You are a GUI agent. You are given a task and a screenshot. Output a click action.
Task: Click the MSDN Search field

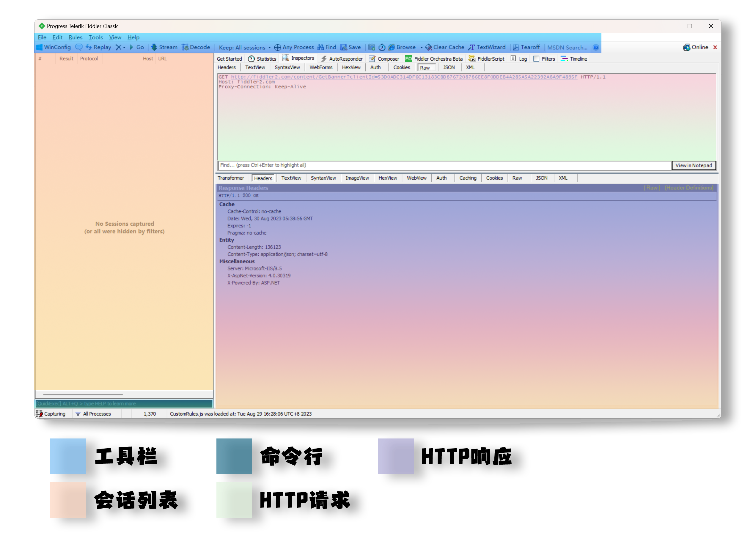567,47
